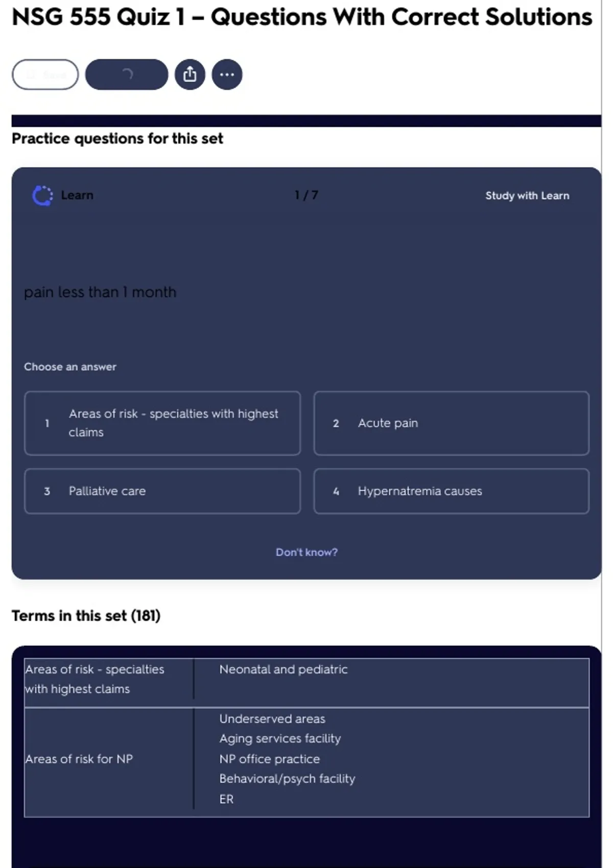Click the Study with Learn link
613x868 pixels.
pyautogui.click(x=527, y=196)
